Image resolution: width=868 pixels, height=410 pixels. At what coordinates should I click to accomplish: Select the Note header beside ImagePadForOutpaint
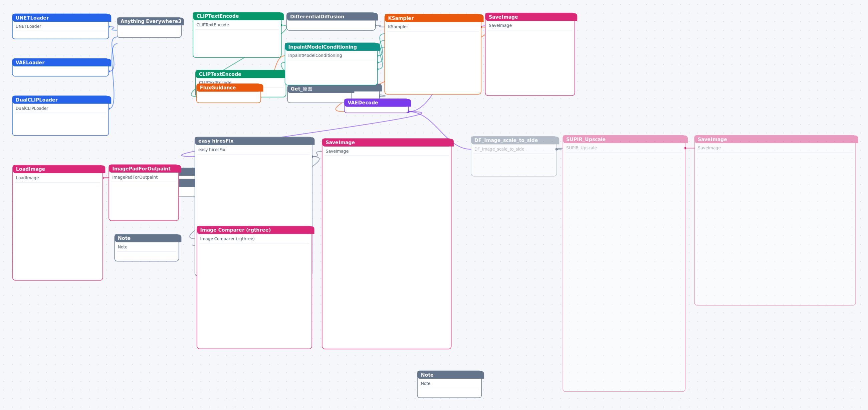coord(148,238)
